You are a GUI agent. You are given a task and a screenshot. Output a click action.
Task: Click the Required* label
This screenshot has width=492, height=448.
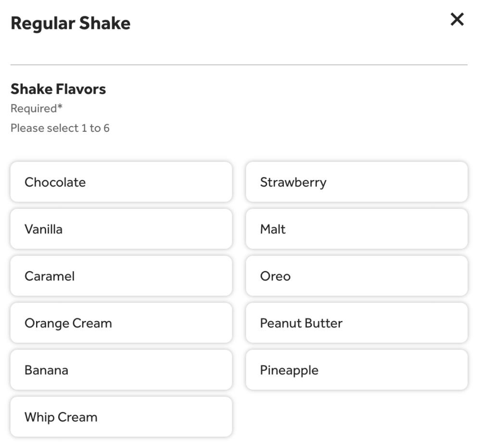tap(37, 109)
